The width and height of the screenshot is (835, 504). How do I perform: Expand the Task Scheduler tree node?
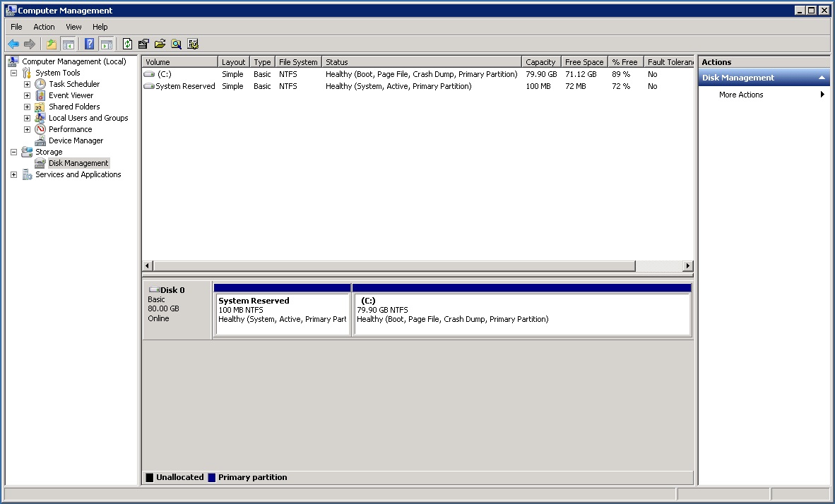[x=28, y=84]
